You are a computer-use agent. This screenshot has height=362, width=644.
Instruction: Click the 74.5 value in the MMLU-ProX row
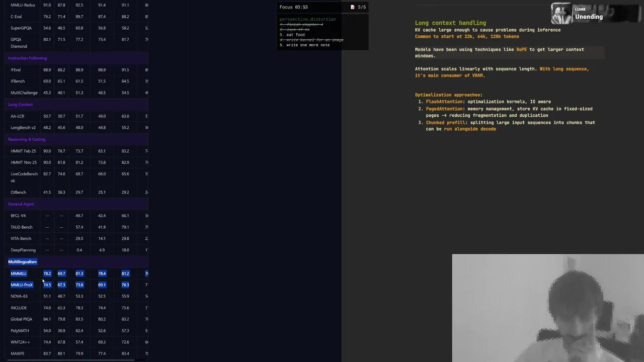[x=47, y=285]
